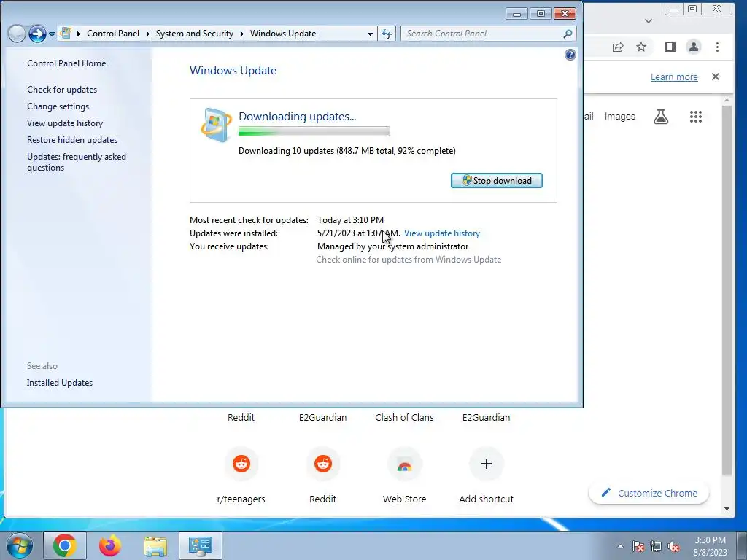Click the Control Panel taskbar button
Image resolution: width=747 pixels, height=560 pixels.
(201, 545)
